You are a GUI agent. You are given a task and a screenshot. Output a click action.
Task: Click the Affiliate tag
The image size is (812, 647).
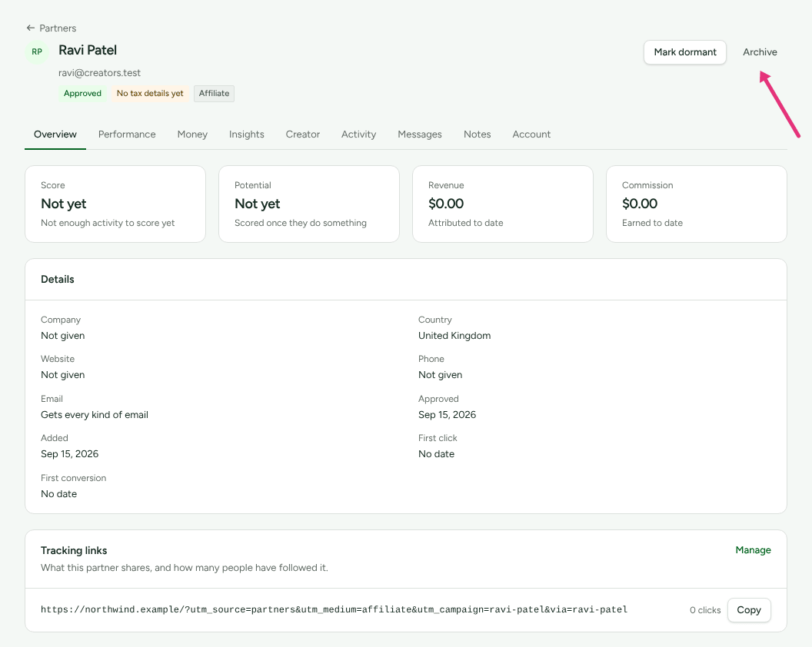coord(214,93)
